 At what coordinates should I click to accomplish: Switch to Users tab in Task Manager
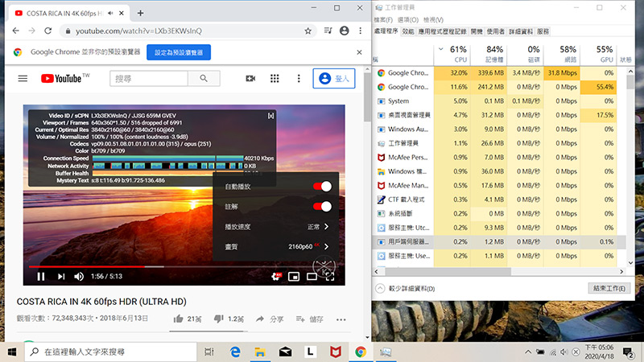[496, 31]
